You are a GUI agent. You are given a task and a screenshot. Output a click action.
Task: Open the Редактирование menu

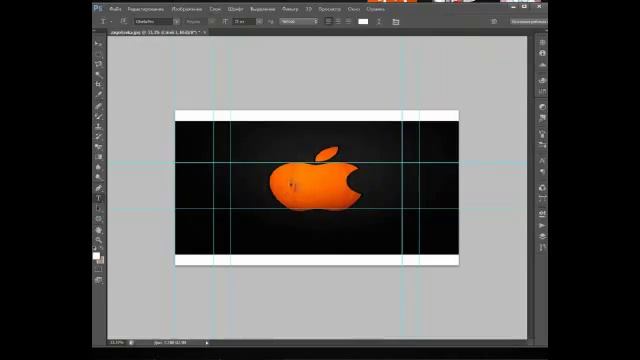tap(146, 9)
